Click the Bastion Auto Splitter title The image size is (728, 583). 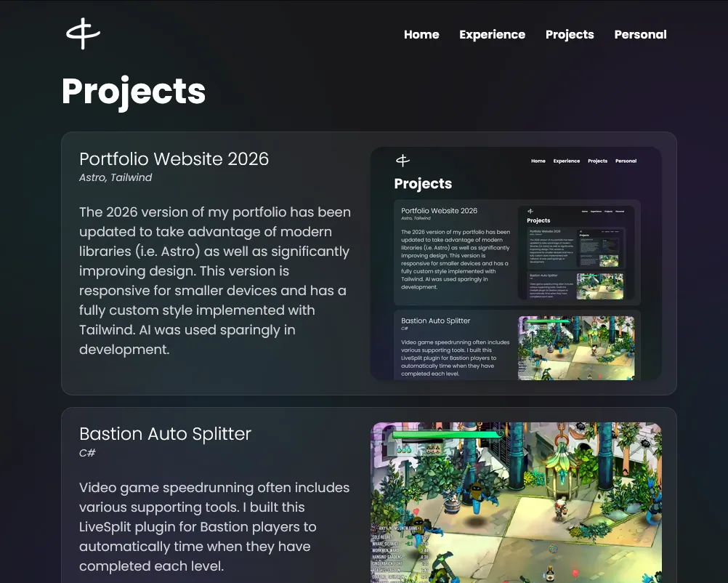tap(165, 434)
